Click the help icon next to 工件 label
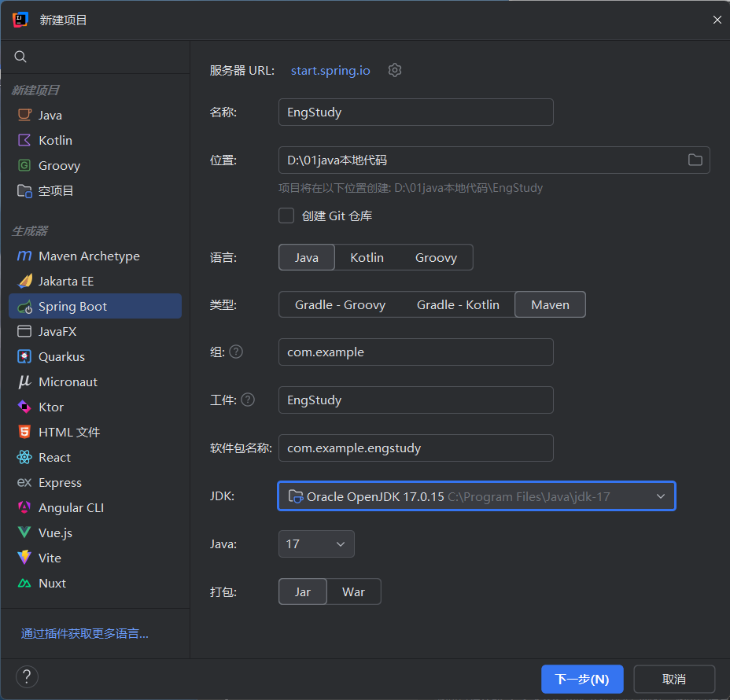 [248, 400]
